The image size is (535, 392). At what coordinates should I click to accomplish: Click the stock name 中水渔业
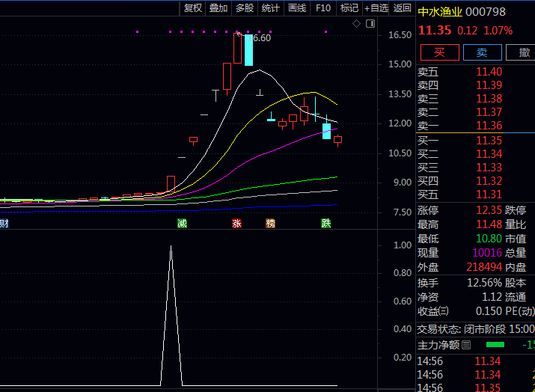[x=440, y=12]
